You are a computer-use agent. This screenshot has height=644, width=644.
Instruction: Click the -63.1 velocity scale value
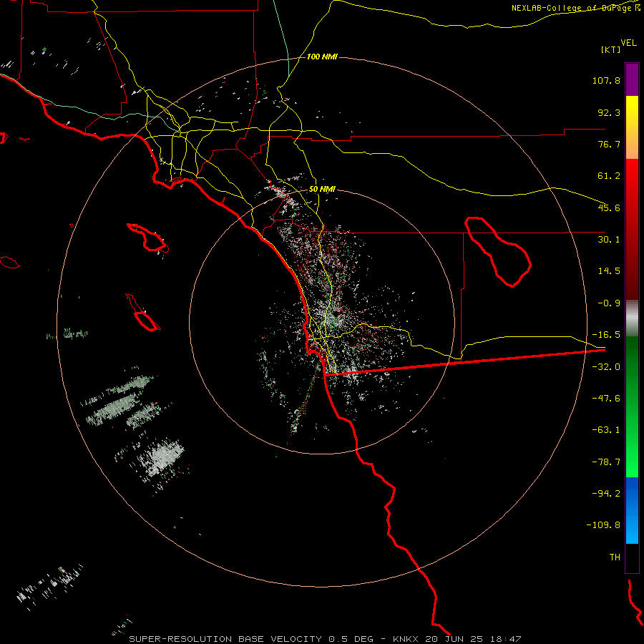tap(606, 430)
